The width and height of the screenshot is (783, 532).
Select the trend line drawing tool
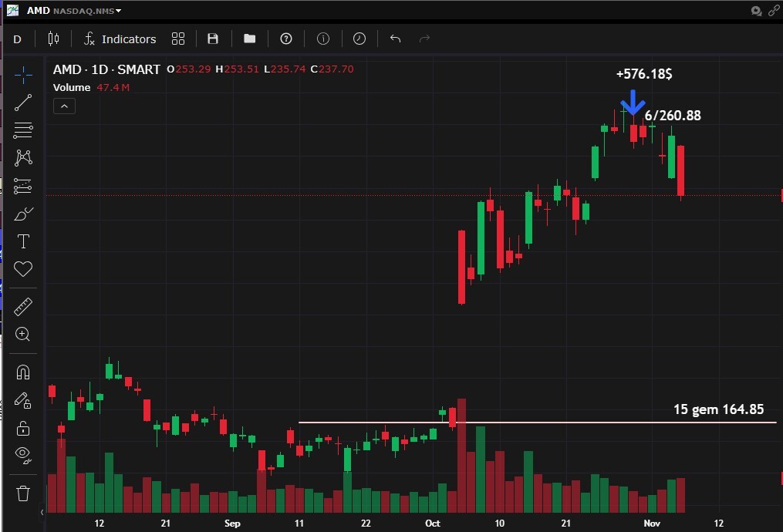pyautogui.click(x=23, y=103)
